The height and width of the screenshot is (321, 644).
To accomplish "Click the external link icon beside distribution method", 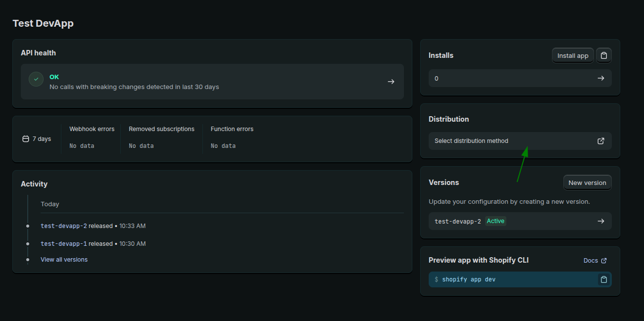I will click(x=600, y=141).
